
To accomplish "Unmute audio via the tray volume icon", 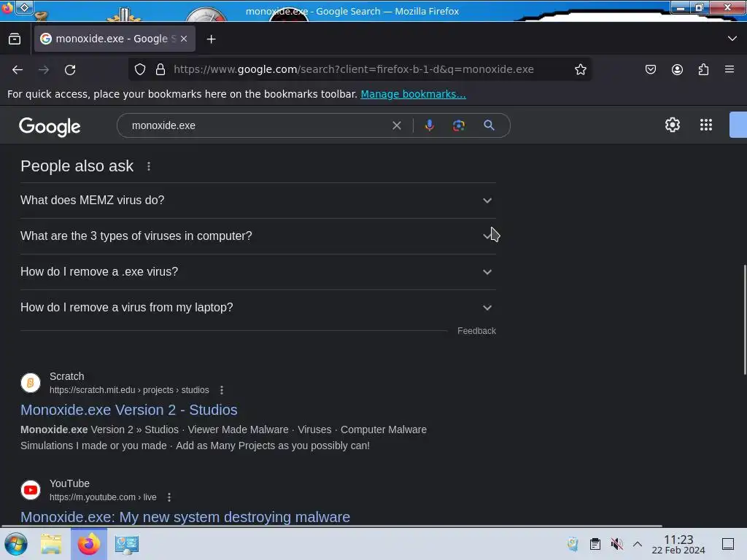I will click(616, 544).
